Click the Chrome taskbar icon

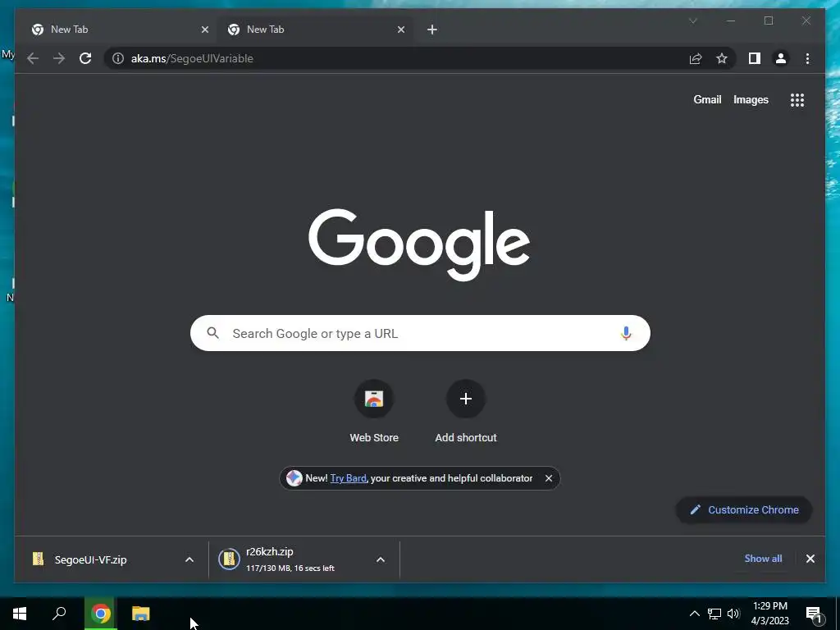(x=101, y=614)
